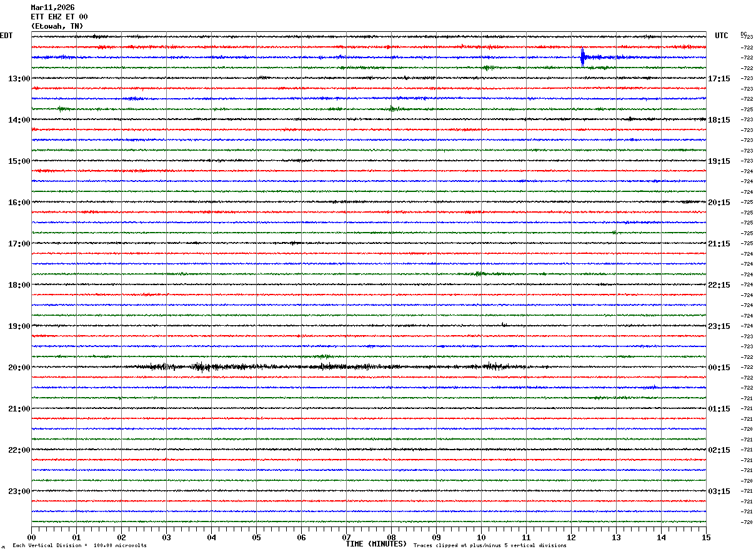Select minute 15 on the bottom axis
Viewport: 756px width, 554px height.
[706, 537]
